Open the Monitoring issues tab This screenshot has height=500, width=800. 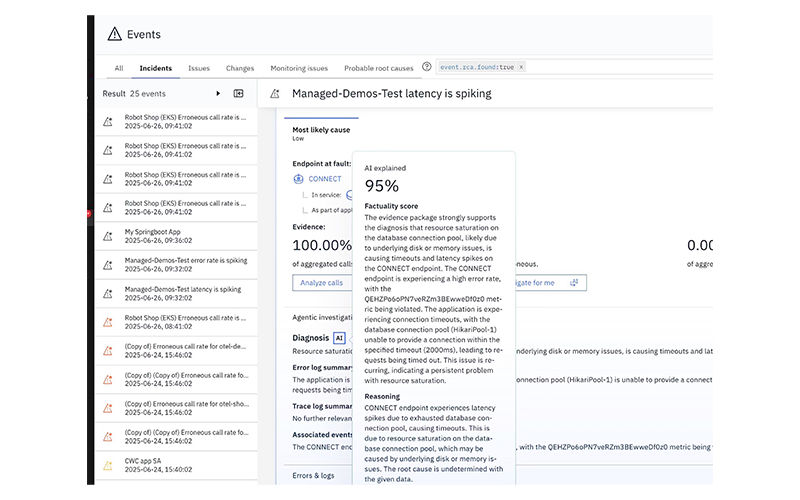pyautogui.click(x=299, y=68)
